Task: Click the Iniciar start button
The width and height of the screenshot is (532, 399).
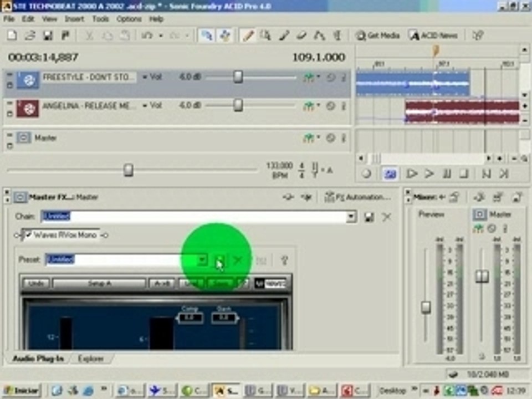Action: coord(22,391)
